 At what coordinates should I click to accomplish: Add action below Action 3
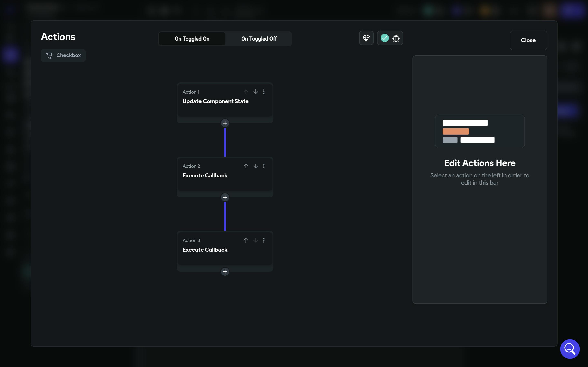pos(225,272)
